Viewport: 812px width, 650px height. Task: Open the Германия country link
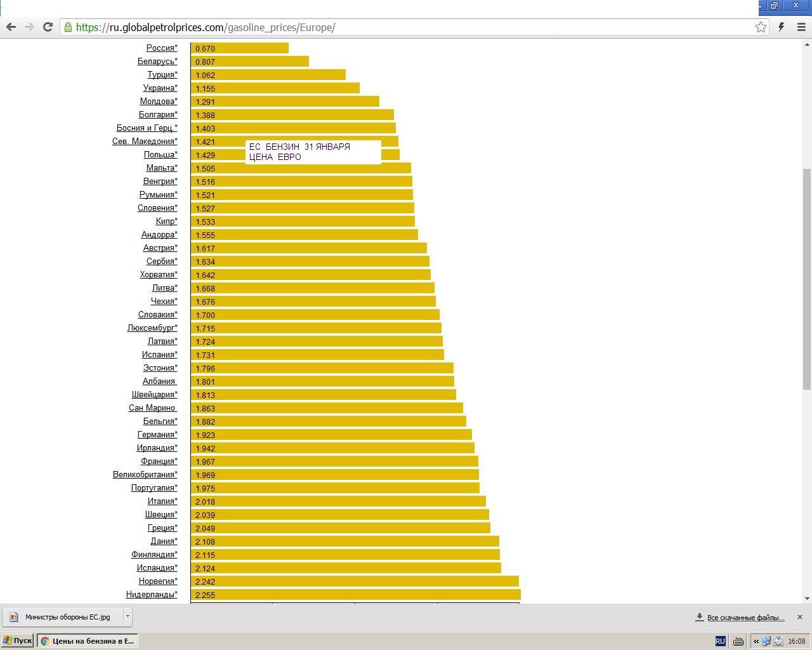[x=157, y=434]
